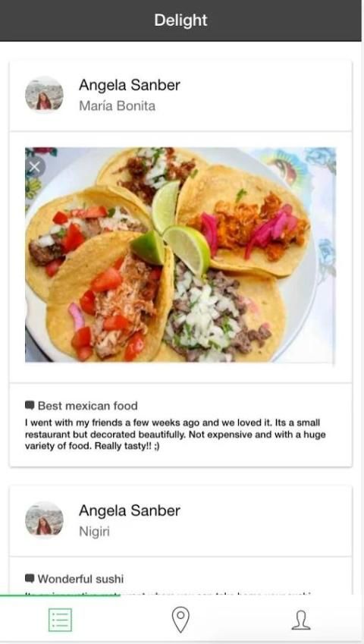Select Angela Sanber name in second post
Screen dimensions: 364x644
[x=129, y=510]
